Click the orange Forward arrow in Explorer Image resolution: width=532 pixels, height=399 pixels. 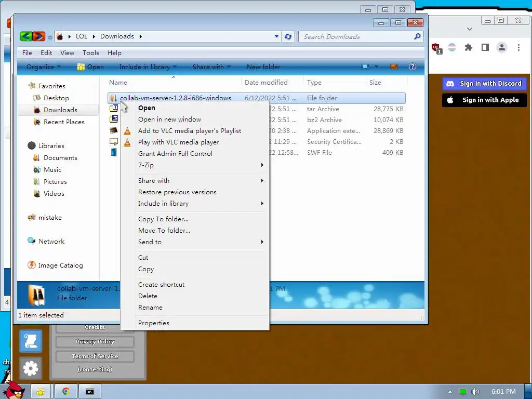(38, 36)
